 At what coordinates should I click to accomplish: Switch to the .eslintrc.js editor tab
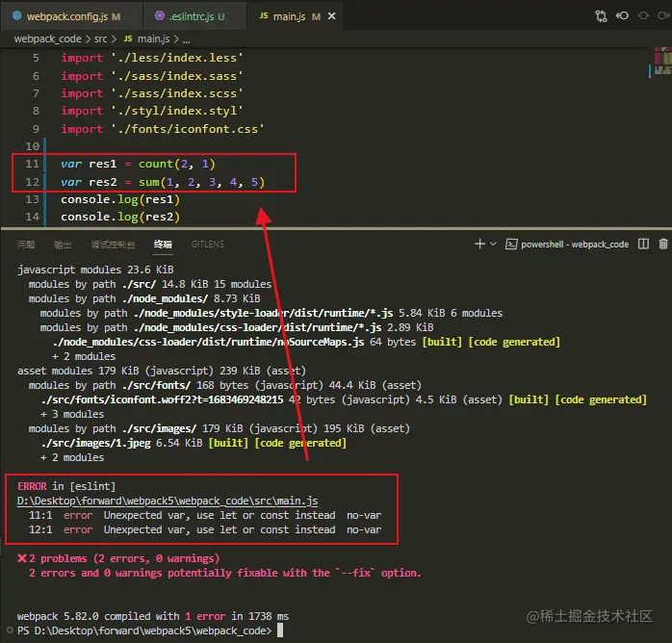coord(195,16)
